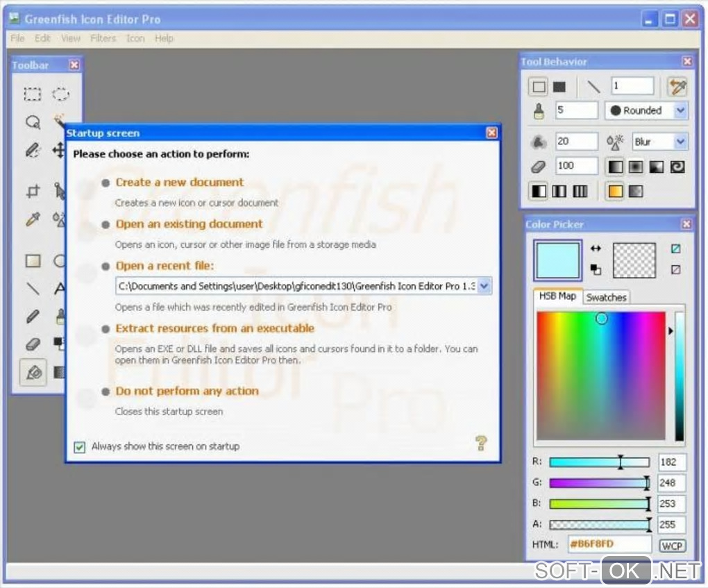Open the View menu
This screenshot has height=588, width=708.
[71, 38]
